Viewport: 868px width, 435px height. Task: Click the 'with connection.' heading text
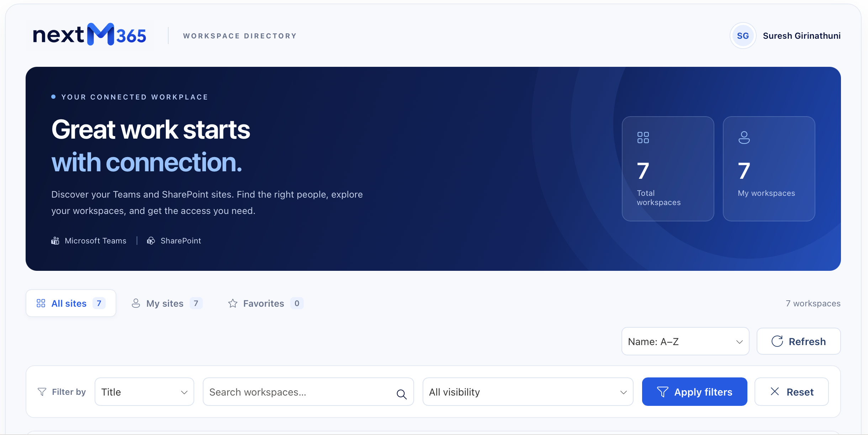147,162
